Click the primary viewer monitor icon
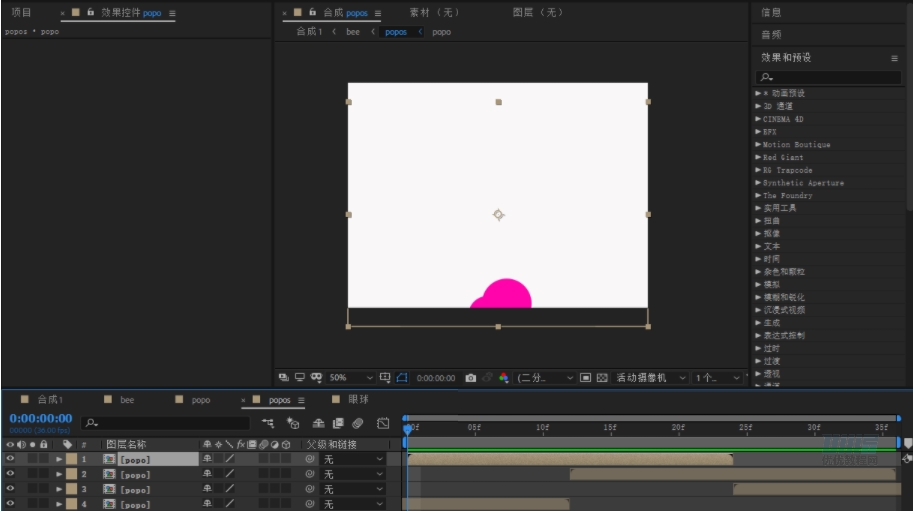Viewport: 913px width, 511px height. click(300, 378)
